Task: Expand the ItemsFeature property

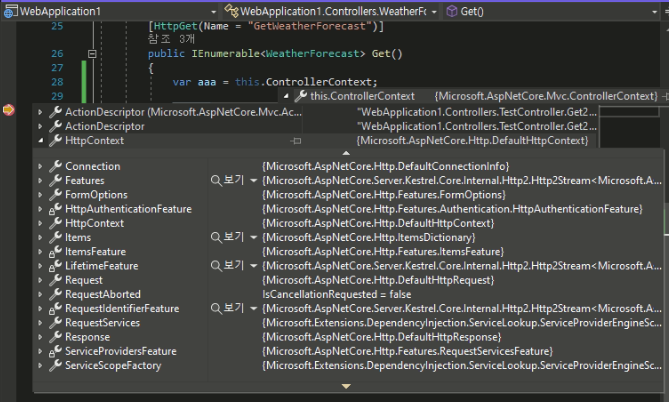Action: coord(40,252)
